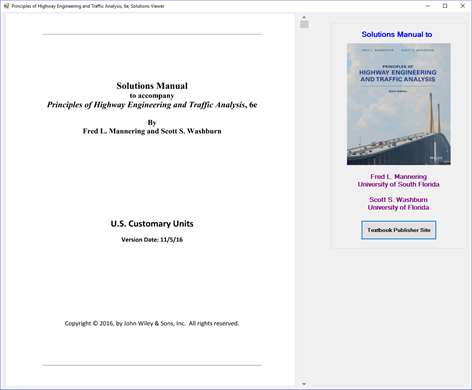The width and height of the screenshot is (472, 390).
Task: Click the John Wiley & Sons copyright line
Action: pos(152,323)
